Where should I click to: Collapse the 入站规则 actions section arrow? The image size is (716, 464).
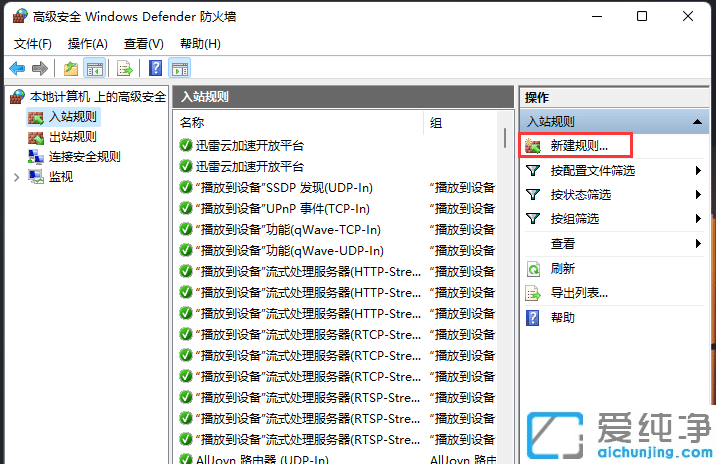click(697, 121)
